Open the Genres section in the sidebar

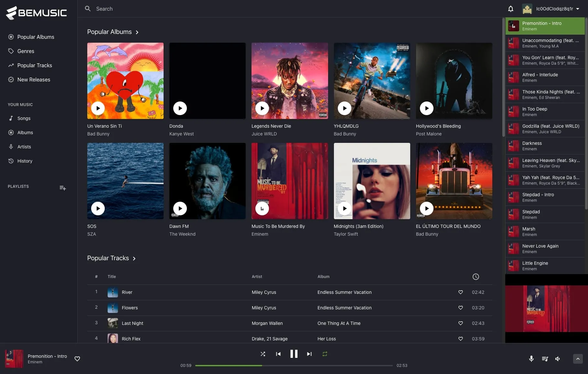pyautogui.click(x=26, y=51)
